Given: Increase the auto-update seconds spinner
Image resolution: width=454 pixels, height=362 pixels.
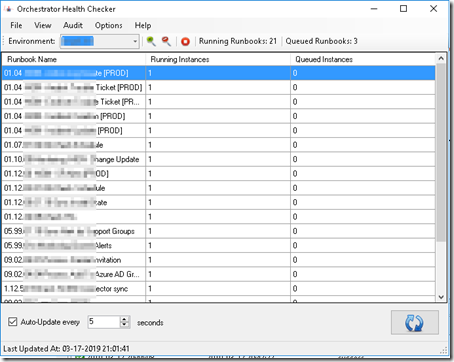Looking at the screenshot, I should pos(124,319).
